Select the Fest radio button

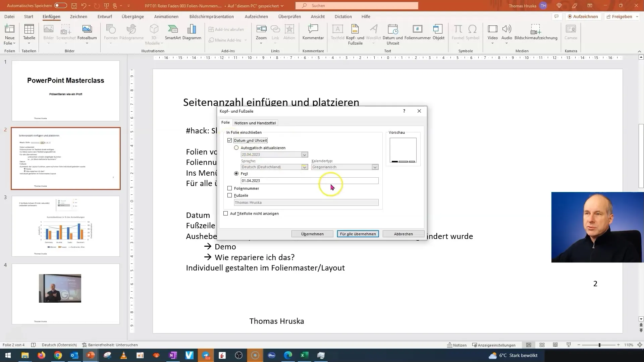click(x=236, y=173)
